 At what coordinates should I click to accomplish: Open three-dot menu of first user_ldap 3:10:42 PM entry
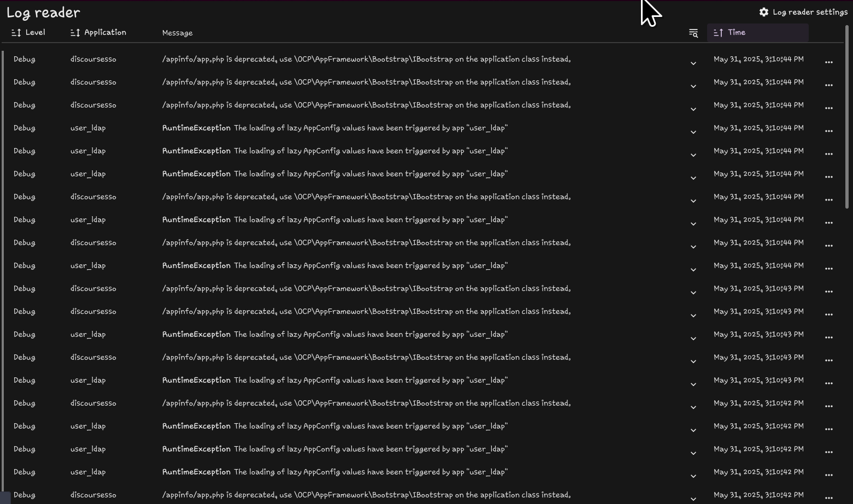click(x=829, y=429)
